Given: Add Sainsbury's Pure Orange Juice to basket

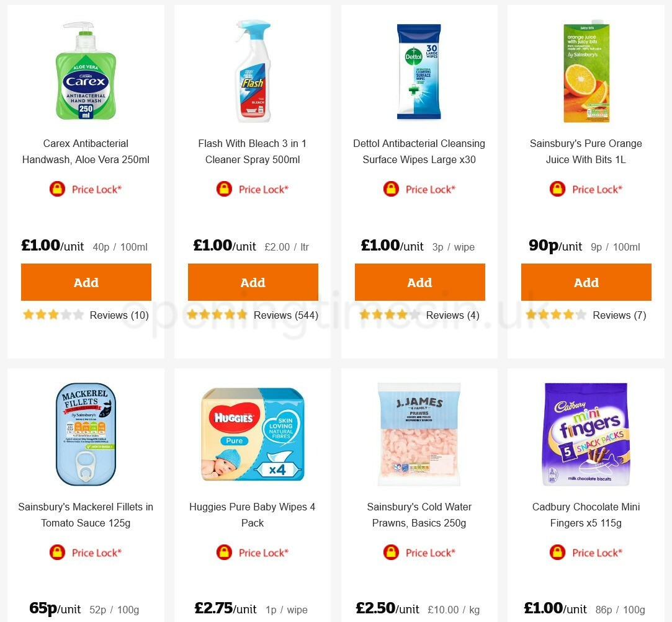Looking at the screenshot, I should click(x=586, y=282).
